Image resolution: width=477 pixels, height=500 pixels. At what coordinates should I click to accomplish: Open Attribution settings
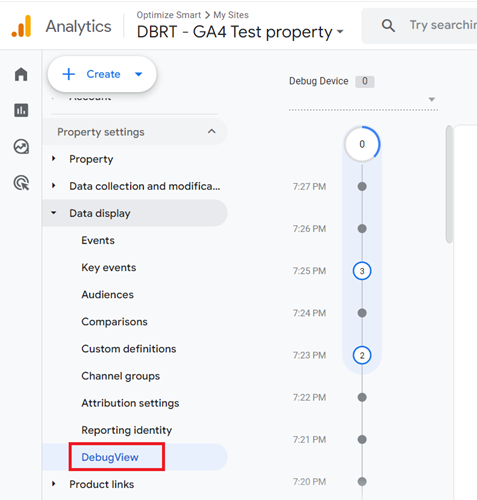coord(130,403)
